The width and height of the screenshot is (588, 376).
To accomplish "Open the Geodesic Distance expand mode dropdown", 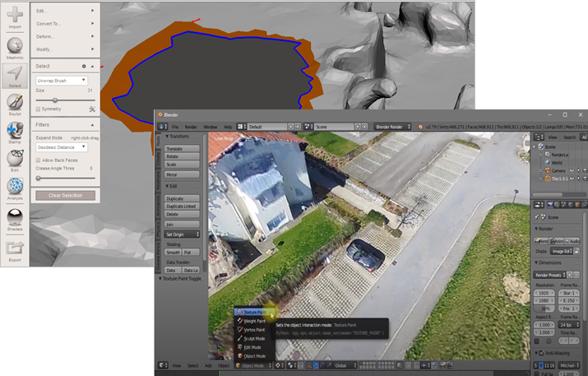I will 62,147.
